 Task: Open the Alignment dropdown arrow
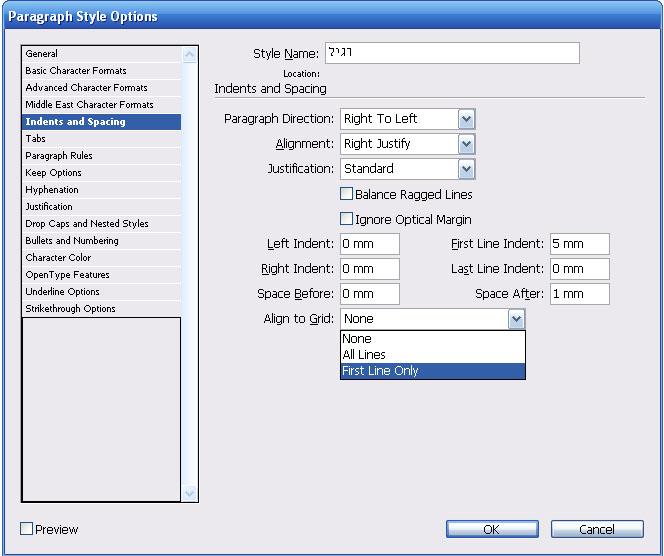click(467, 144)
